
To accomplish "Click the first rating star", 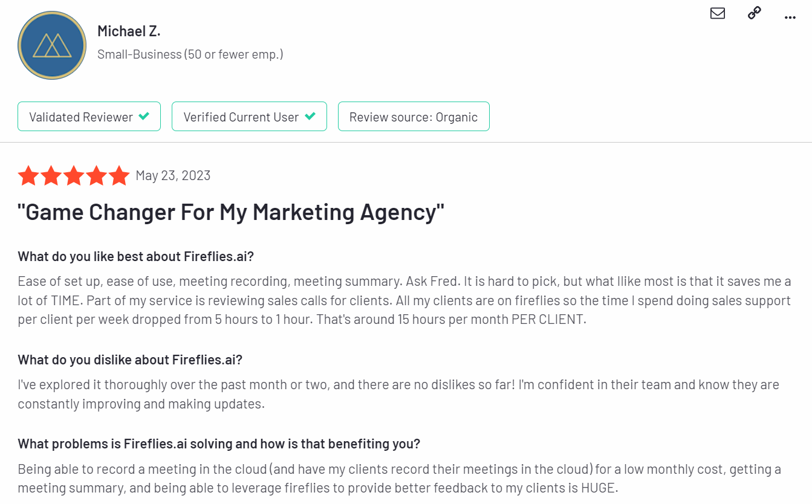I will (28, 176).
